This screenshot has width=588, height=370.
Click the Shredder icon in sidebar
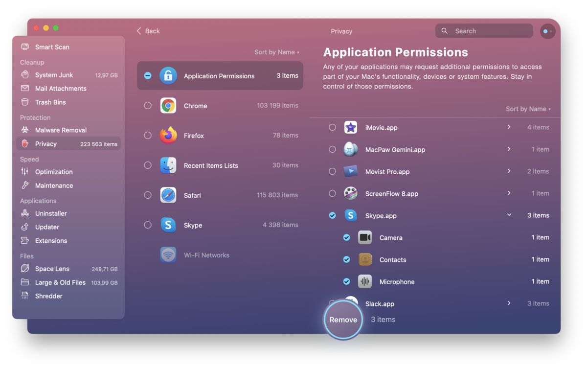click(x=25, y=296)
